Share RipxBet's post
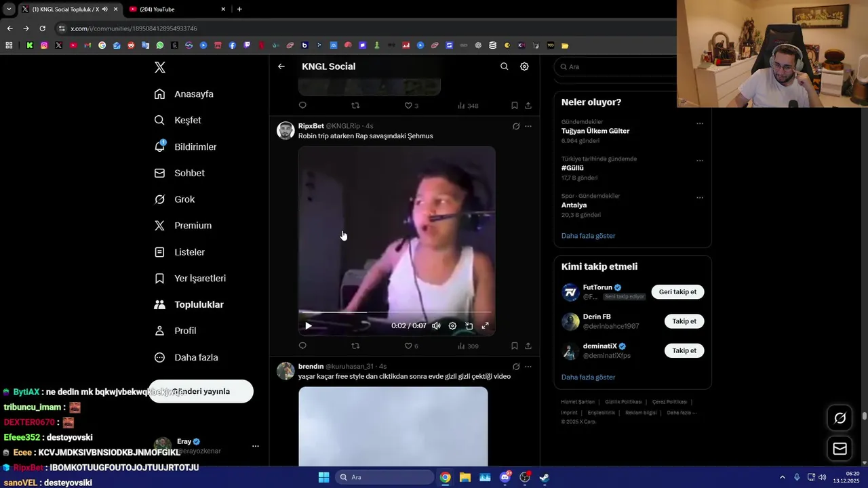 coord(528,346)
